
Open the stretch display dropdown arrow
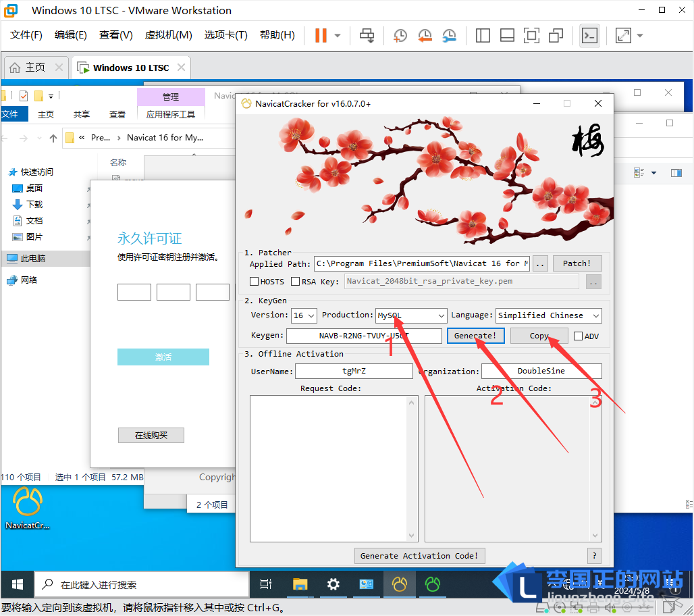640,35
